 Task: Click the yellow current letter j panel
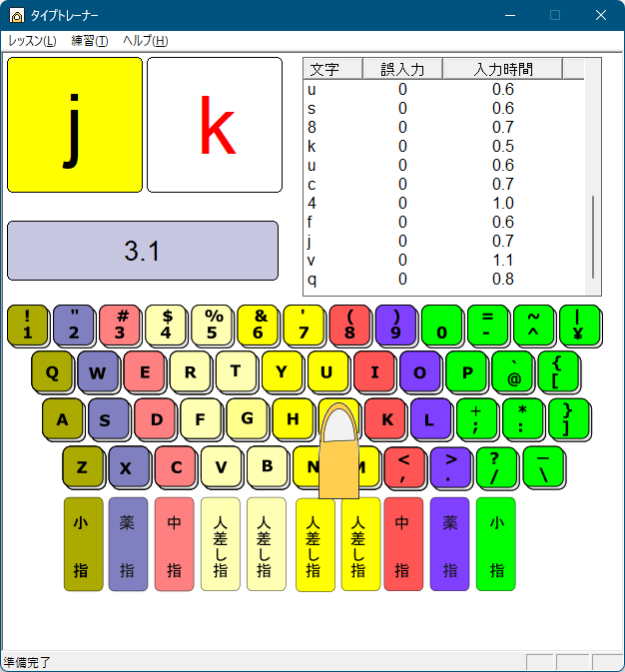pos(75,125)
